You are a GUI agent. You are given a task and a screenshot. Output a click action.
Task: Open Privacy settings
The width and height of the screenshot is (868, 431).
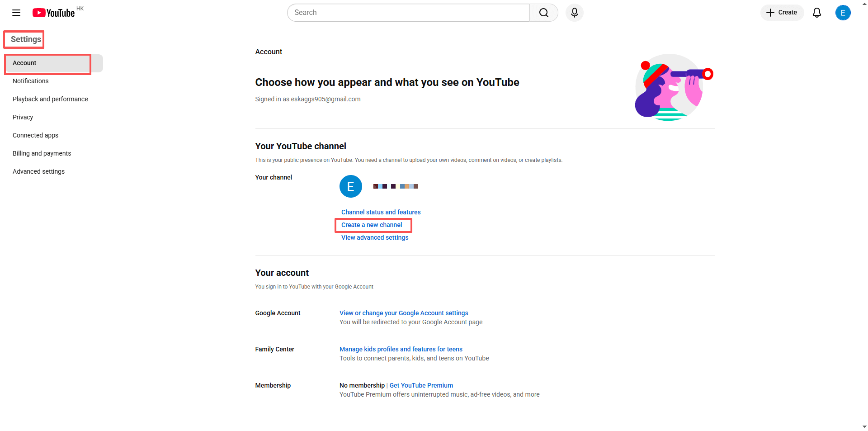54,118
